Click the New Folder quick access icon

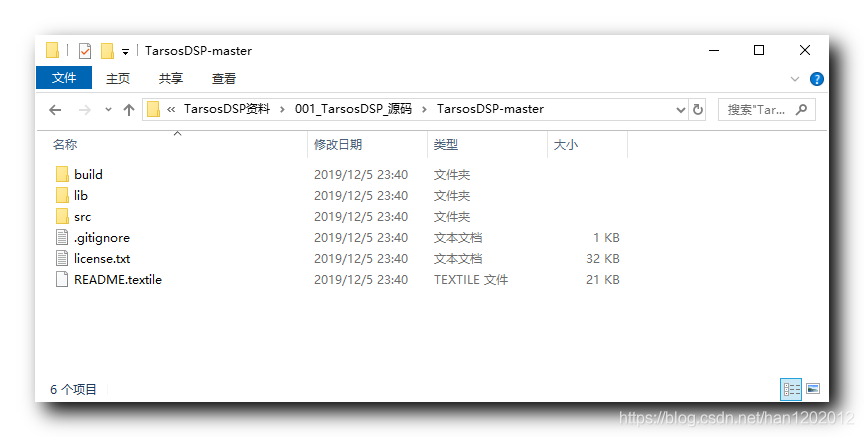pyautogui.click(x=107, y=51)
